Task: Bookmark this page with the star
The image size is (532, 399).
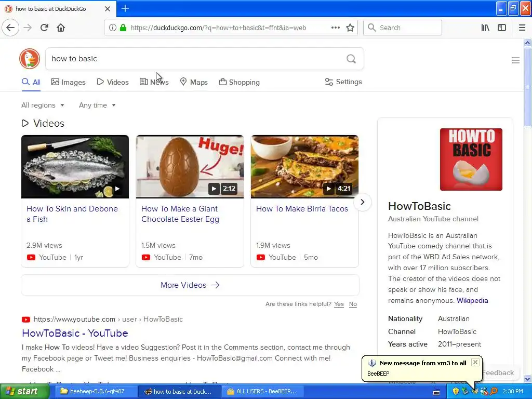Action: pos(350,28)
